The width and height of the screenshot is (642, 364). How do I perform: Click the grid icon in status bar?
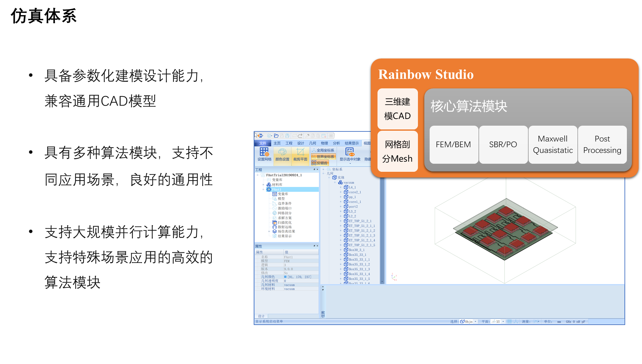pyautogui.click(x=509, y=322)
